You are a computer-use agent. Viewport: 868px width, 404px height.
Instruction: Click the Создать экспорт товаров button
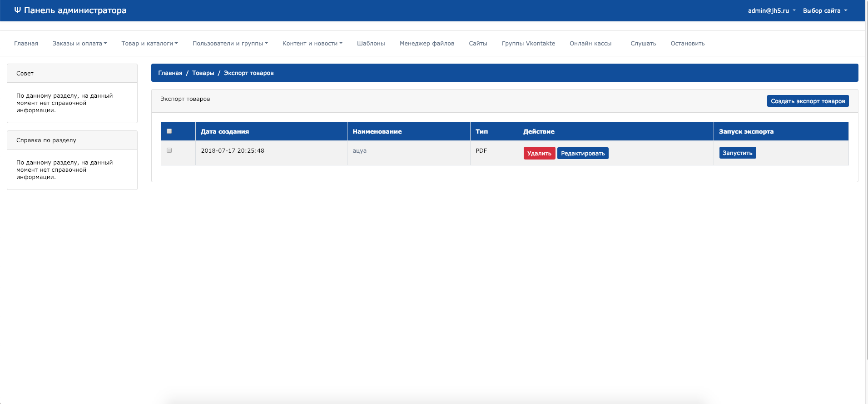pos(808,101)
